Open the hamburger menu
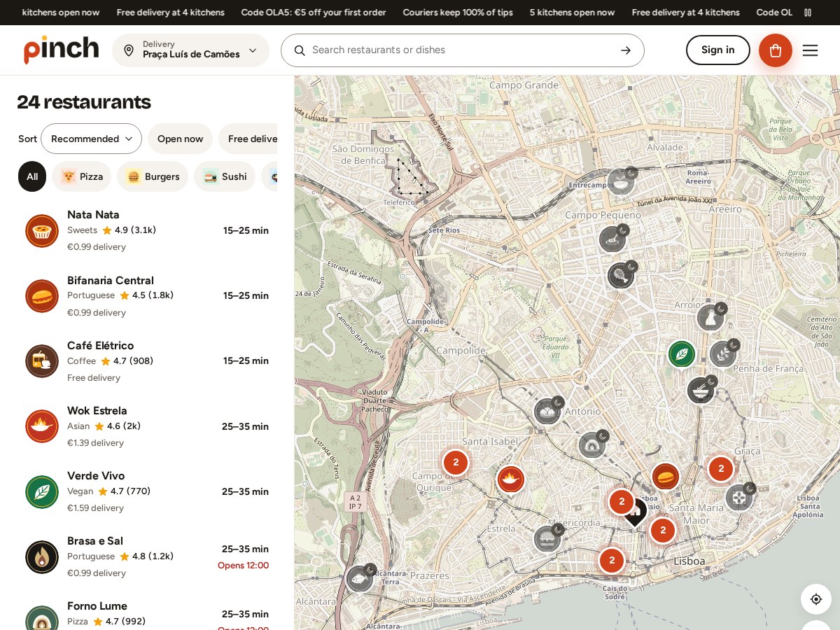This screenshot has height=630, width=840. (x=810, y=50)
